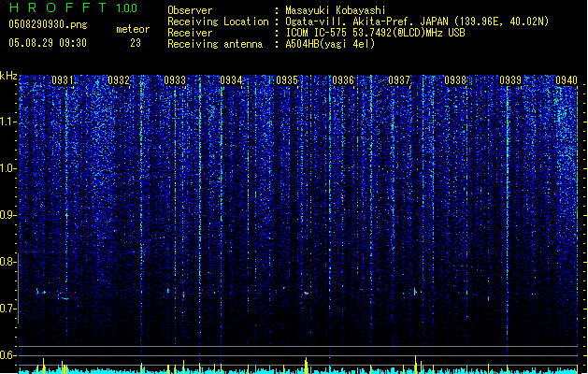This screenshot has height=374, width=588.
Task: Select the Ogata-vill. Akita-Pref. JAPAN location text
Action: point(417,22)
